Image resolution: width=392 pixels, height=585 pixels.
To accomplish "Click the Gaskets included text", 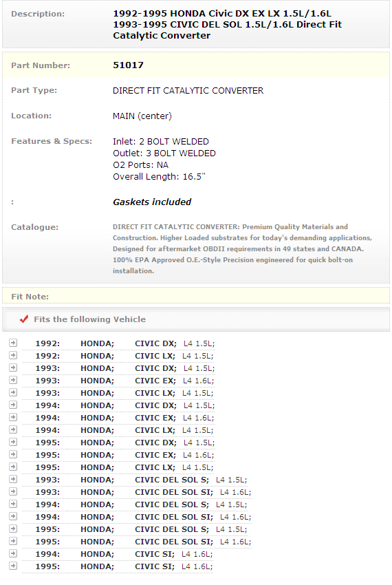I will click(152, 202).
